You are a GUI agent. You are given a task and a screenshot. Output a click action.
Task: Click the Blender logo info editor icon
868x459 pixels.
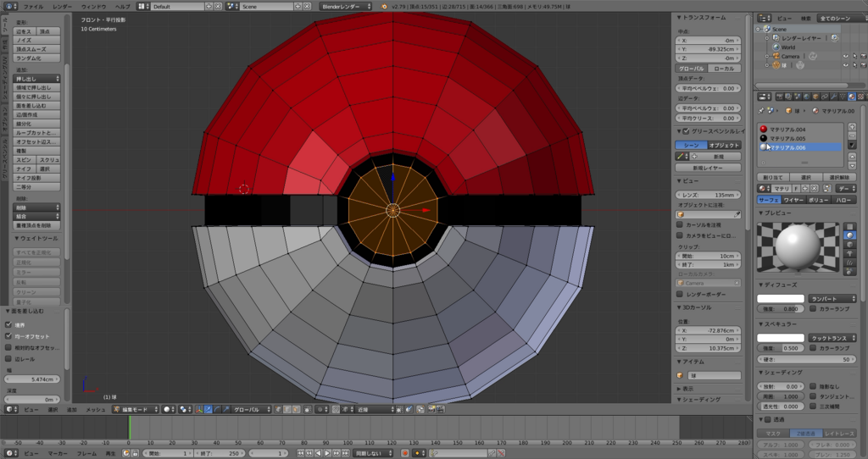click(9, 6)
